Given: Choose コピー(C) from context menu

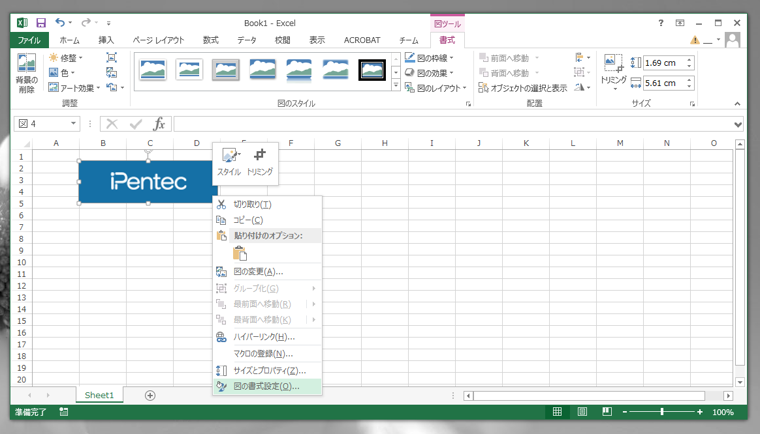Looking at the screenshot, I should pyautogui.click(x=267, y=220).
